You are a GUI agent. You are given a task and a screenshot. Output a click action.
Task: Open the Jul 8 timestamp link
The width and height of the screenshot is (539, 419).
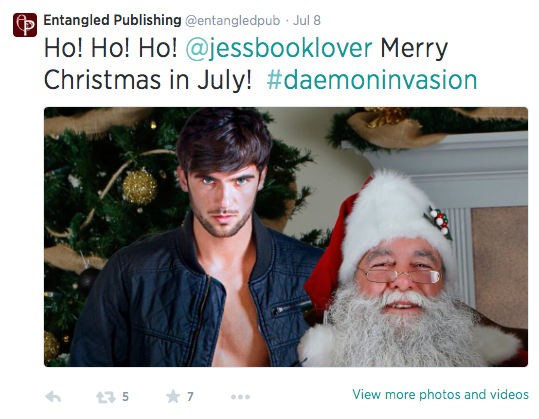coord(307,21)
